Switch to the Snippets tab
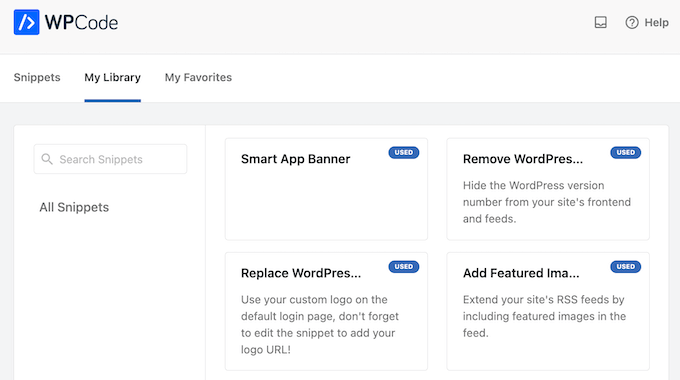Viewport: 680px width, 380px height. 37,77
